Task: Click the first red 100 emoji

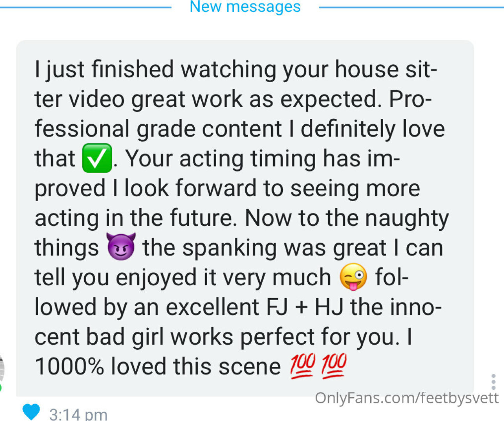Action: pyautogui.click(x=302, y=366)
